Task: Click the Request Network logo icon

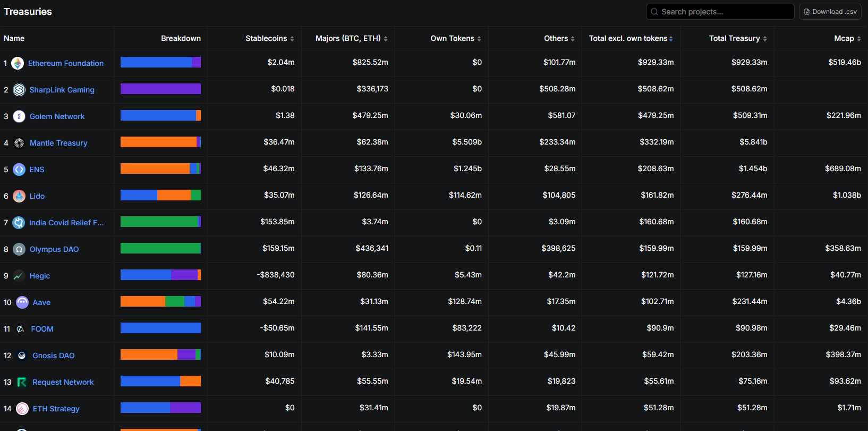Action: 22,382
